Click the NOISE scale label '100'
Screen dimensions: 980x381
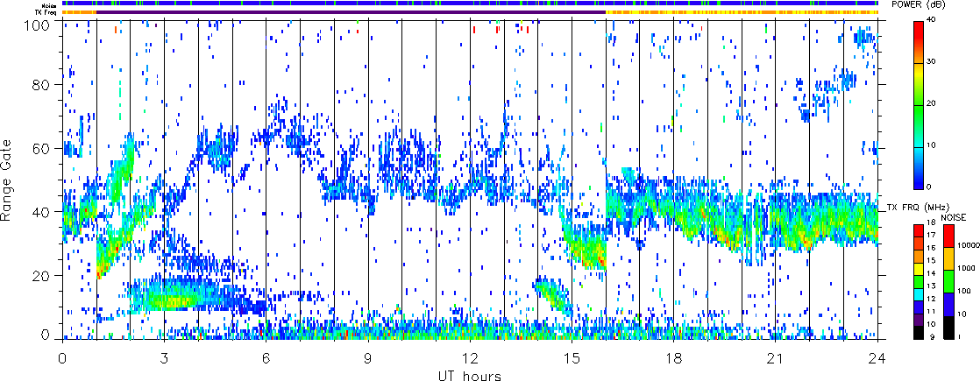click(x=963, y=291)
